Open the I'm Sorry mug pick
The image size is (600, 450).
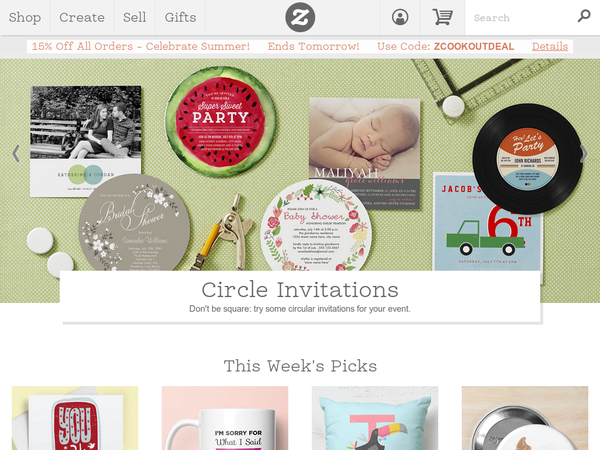click(x=225, y=418)
